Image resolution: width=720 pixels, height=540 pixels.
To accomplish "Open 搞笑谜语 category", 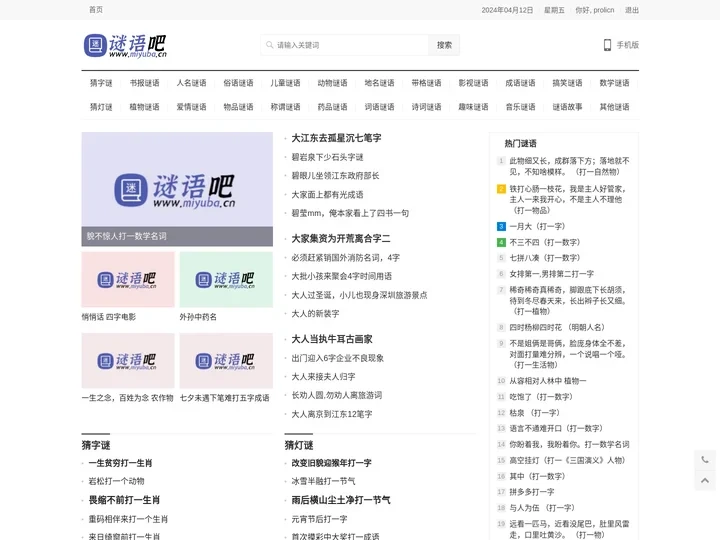I will [x=567, y=83].
